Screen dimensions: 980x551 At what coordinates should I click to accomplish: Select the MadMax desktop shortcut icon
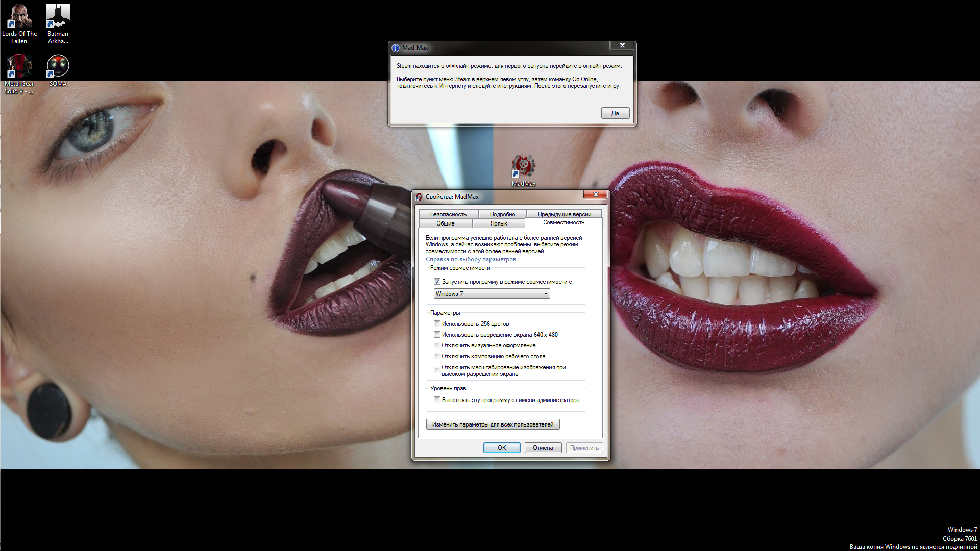pyautogui.click(x=524, y=170)
